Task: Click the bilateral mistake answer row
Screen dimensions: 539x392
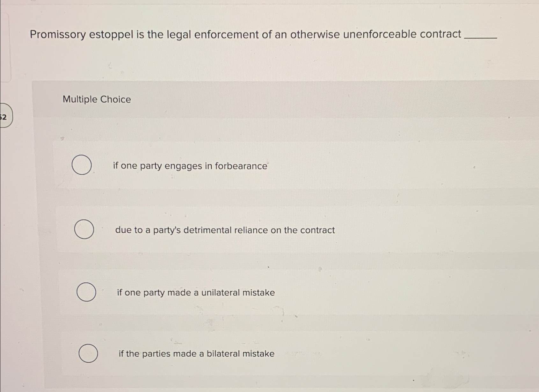Action: pyautogui.click(x=196, y=353)
